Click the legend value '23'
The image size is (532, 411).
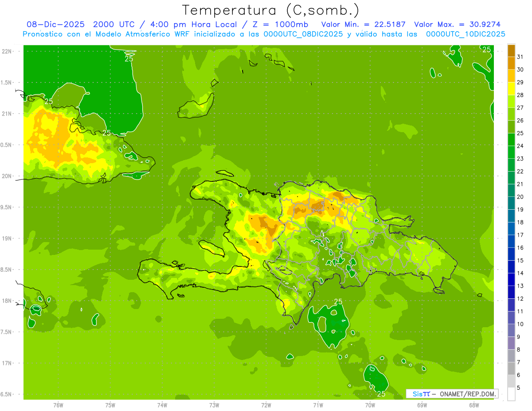(520, 159)
